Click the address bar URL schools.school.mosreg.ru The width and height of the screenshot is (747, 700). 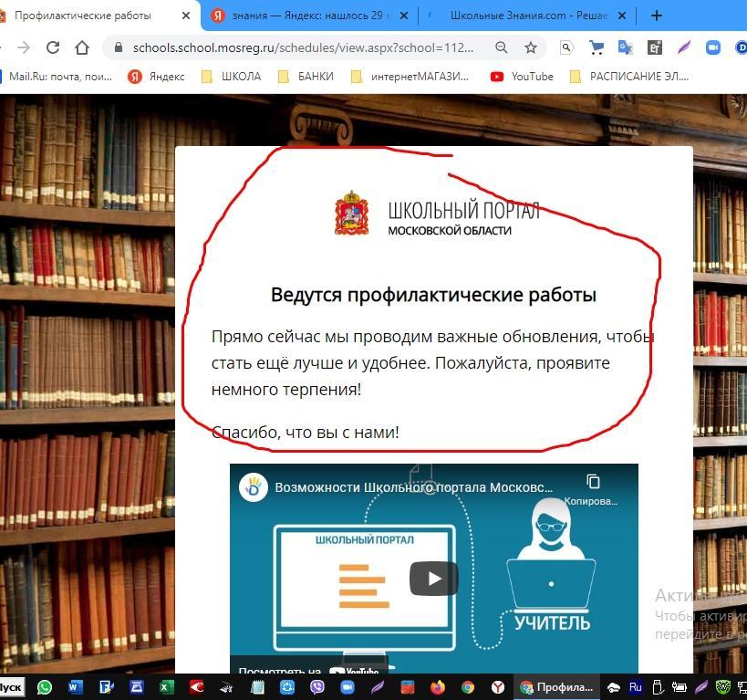(x=303, y=47)
